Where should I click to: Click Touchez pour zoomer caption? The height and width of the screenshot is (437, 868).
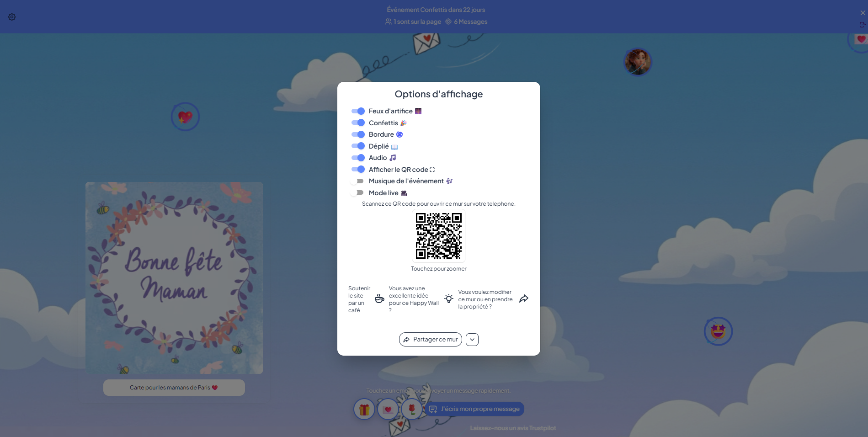click(439, 269)
